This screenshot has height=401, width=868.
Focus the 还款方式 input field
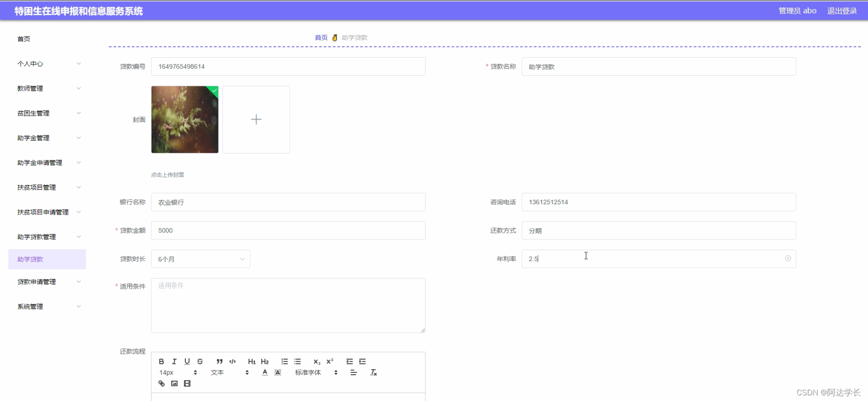(659, 230)
